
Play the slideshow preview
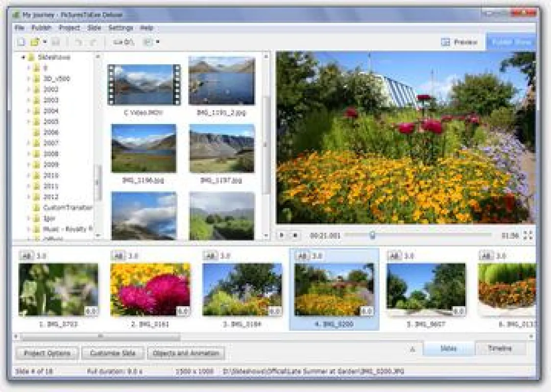pyautogui.click(x=282, y=235)
